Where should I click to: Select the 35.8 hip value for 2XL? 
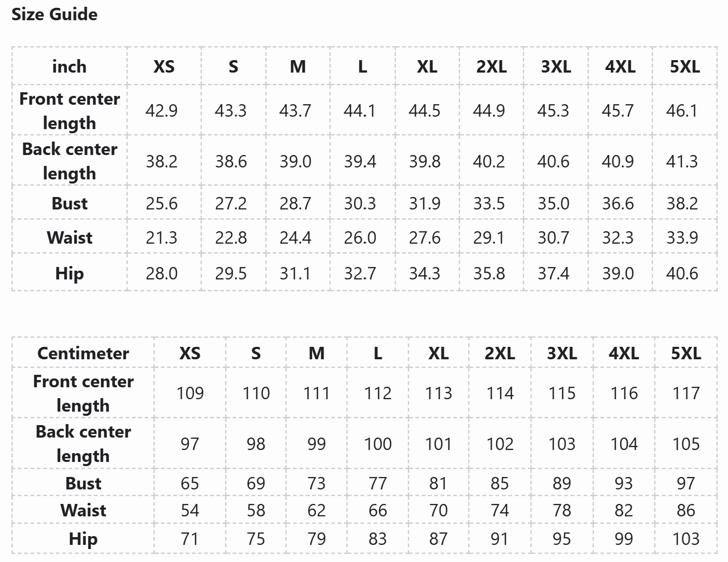coord(489,273)
